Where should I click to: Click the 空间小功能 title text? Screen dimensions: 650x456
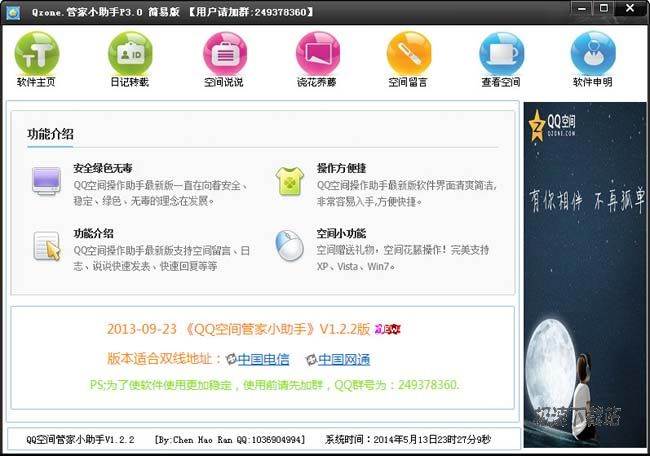point(341,233)
